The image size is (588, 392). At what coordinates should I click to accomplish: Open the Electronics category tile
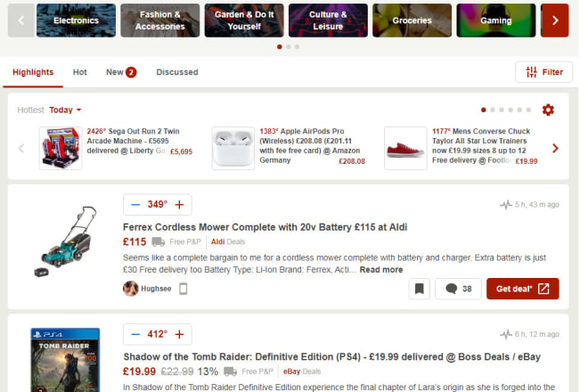pyautogui.click(x=76, y=20)
